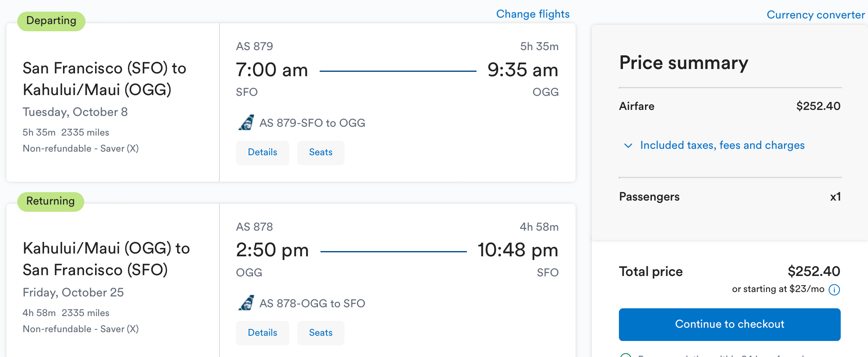
Task: Open Details for returning flight AS 878
Action: click(262, 333)
